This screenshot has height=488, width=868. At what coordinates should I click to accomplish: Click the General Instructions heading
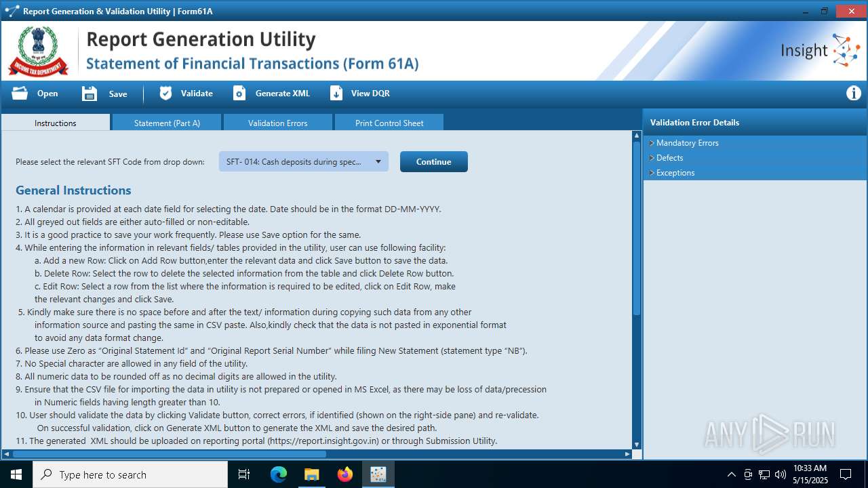[x=73, y=190]
